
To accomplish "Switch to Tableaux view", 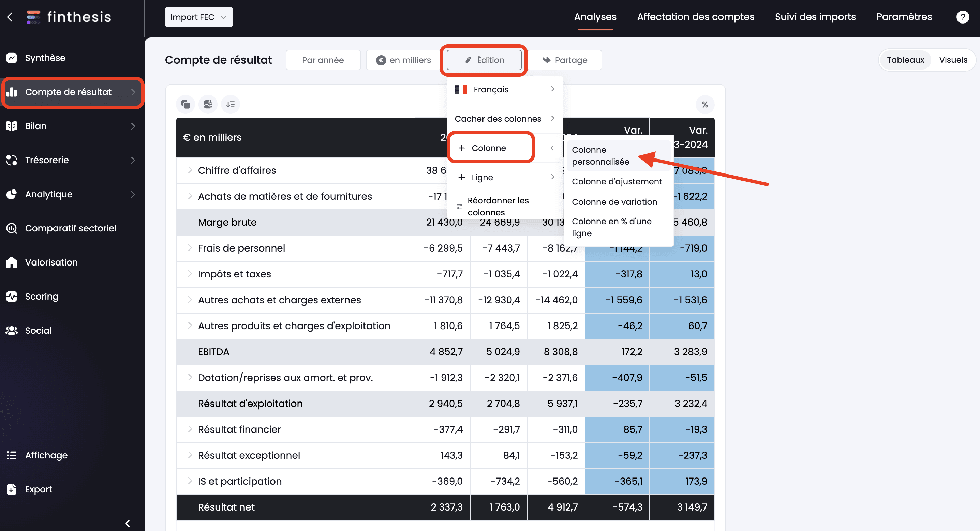I will (x=905, y=60).
